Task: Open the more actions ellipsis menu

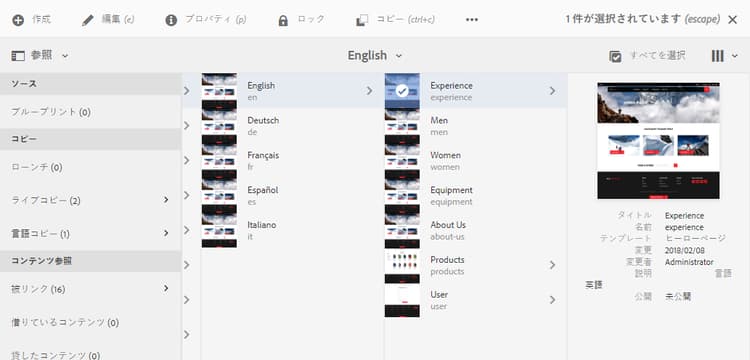Action: click(472, 20)
